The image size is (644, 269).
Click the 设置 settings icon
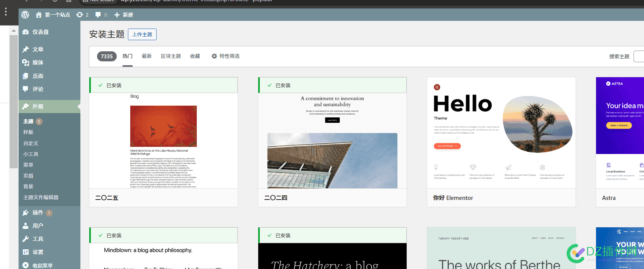(x=26, y=252)
